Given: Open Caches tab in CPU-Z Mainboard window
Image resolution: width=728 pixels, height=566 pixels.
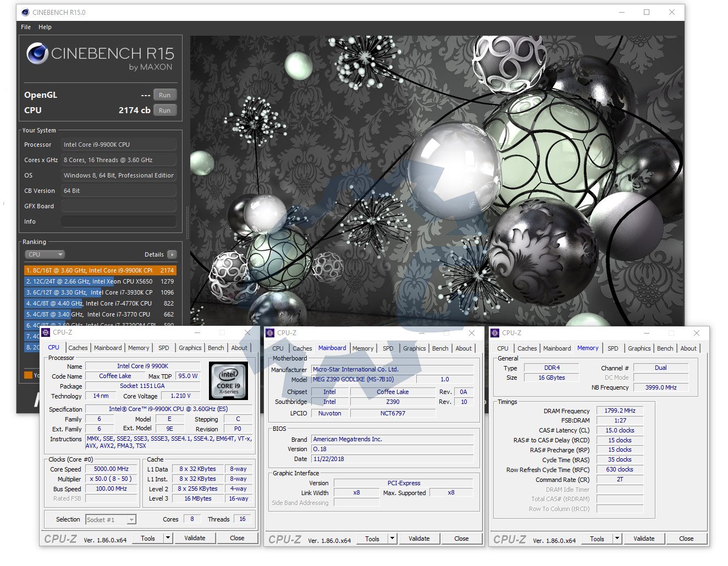Looking at the screenshot, I should [x=302, y=348].
